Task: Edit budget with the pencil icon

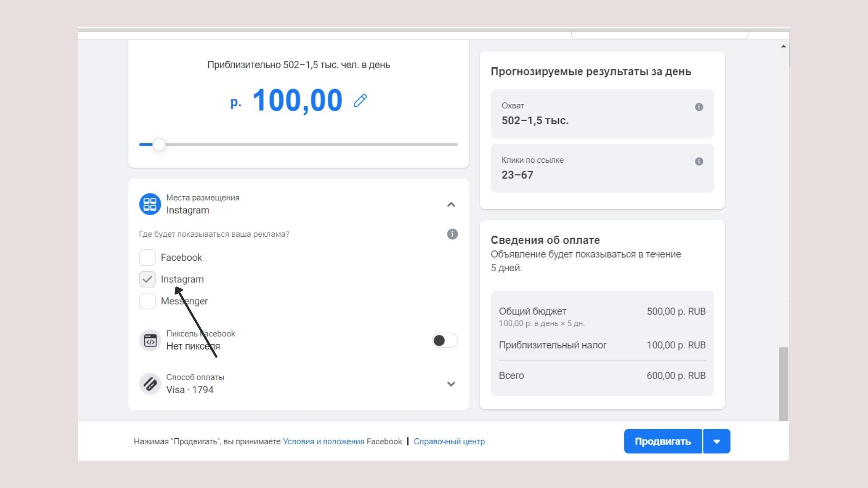Action: (360, 100)
